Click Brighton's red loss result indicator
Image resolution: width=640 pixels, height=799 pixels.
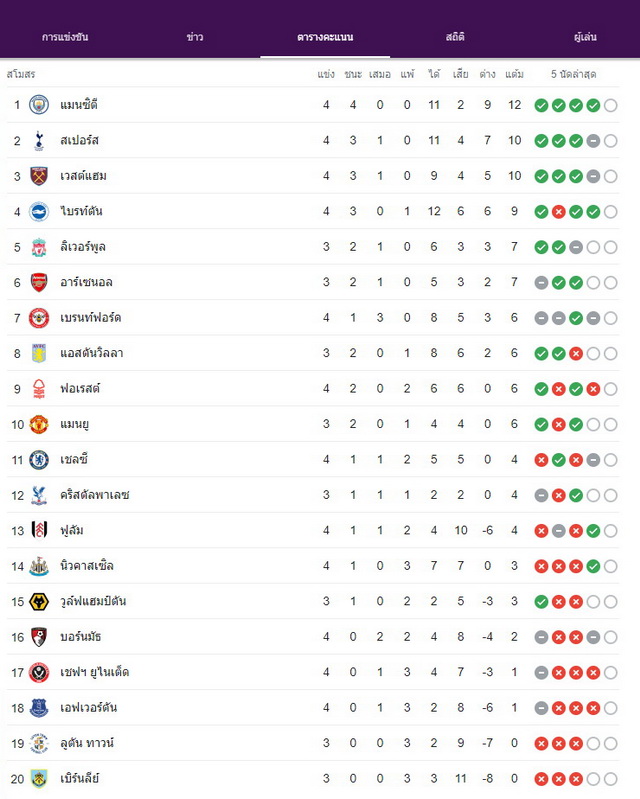coord(558,212)
